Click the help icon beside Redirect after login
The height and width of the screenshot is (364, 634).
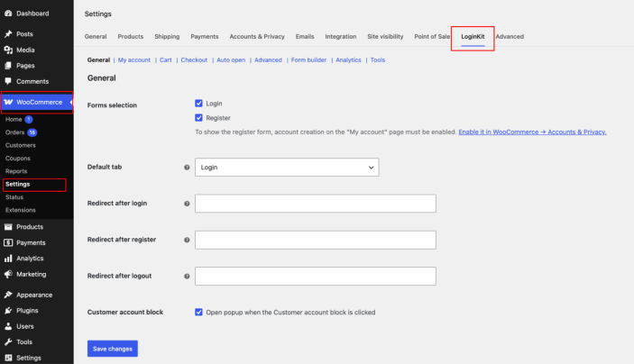[187, 204]
